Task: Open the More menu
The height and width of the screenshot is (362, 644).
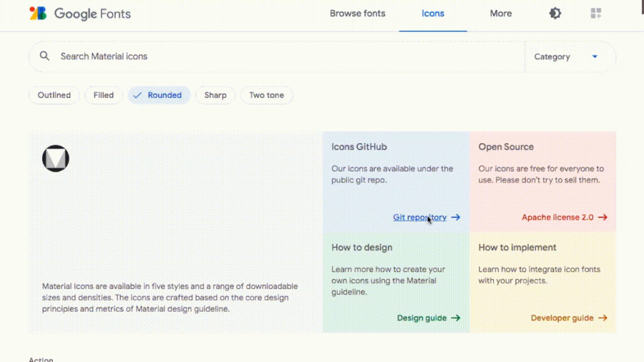Action: point(501,14)
